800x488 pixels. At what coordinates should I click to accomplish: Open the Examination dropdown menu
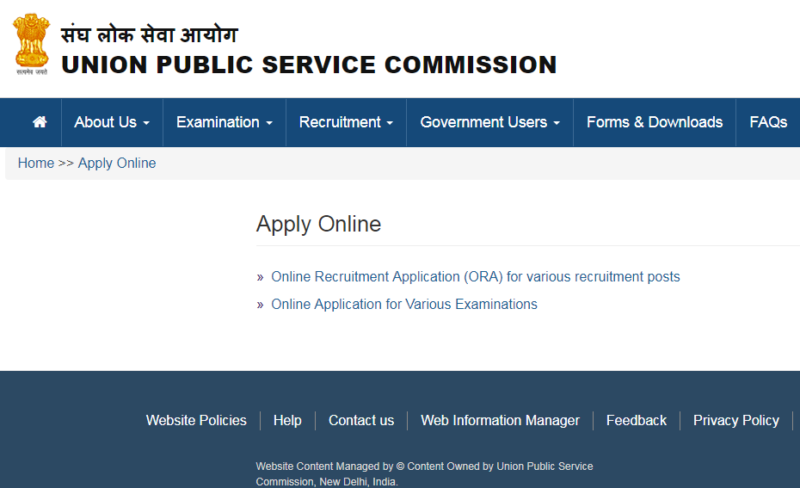coord(224,122)
